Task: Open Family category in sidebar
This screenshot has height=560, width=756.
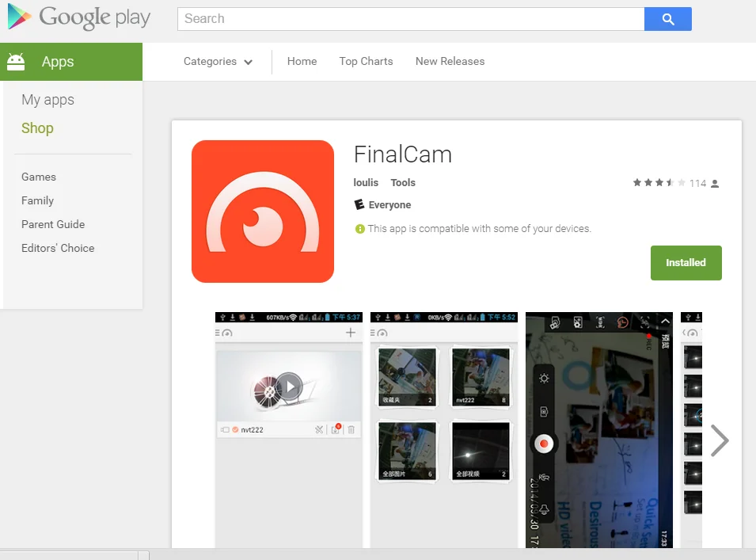Action: click(38, 200)
